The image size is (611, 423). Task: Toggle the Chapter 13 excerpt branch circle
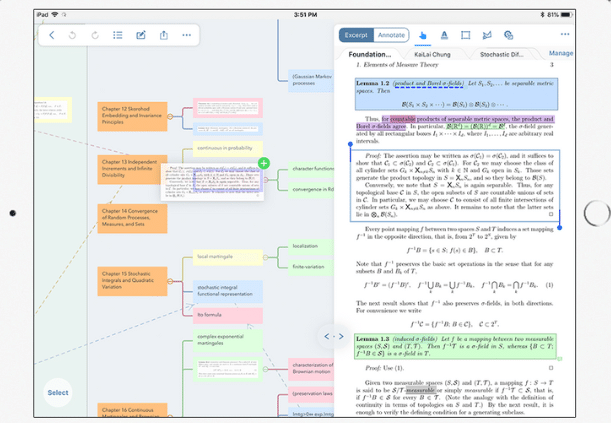[x=266, y=180]
